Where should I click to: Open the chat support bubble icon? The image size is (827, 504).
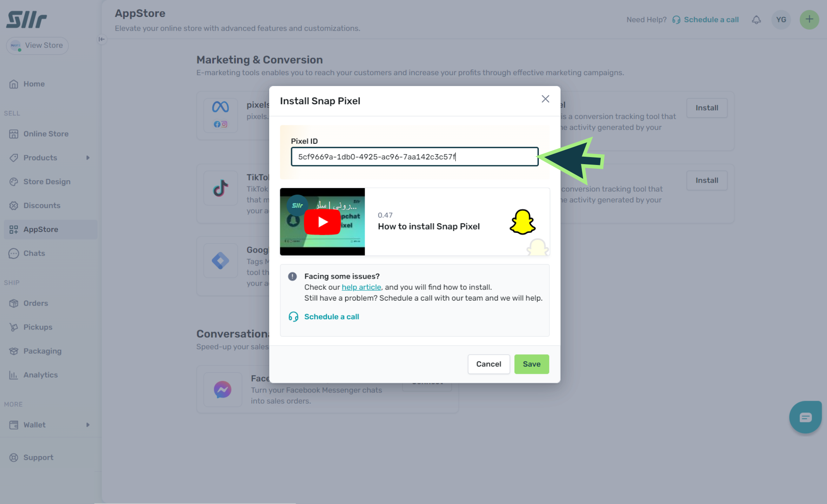805,417
